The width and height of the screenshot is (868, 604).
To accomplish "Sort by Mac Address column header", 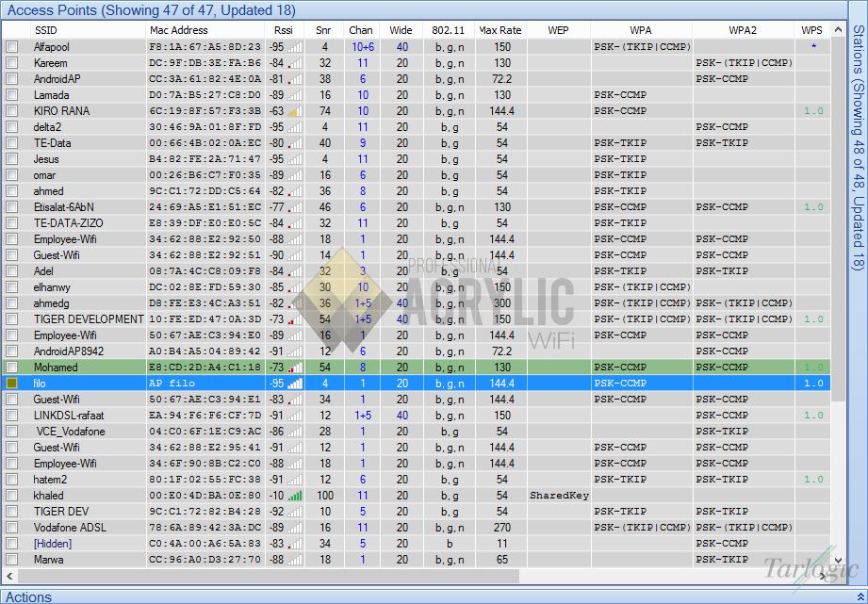I will [205, 30].
